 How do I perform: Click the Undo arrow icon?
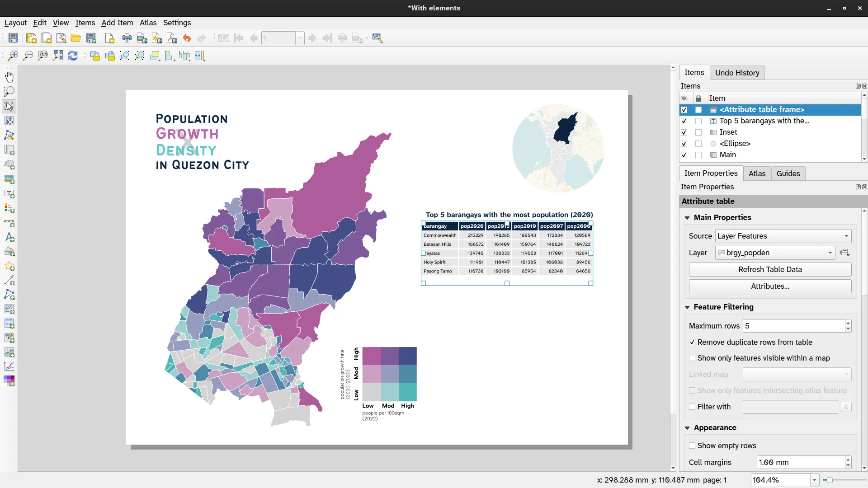pos(187,38)
